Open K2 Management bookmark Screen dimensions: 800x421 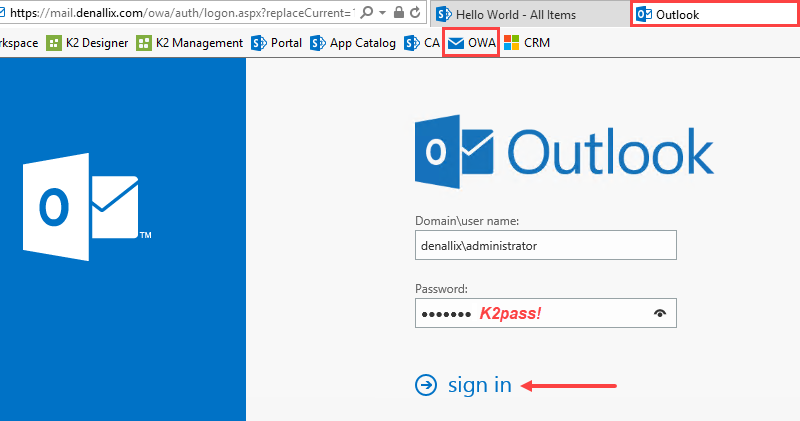[x=190, y=43]
